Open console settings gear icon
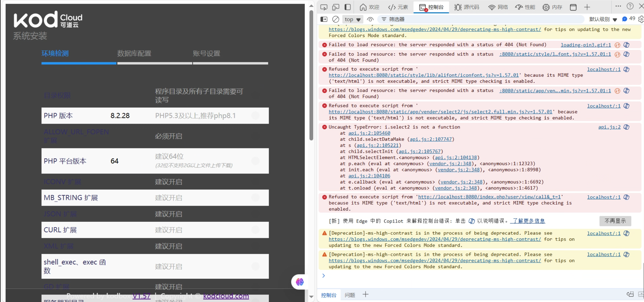Viewport: 644px width, 302px height. tap(641, 19)
